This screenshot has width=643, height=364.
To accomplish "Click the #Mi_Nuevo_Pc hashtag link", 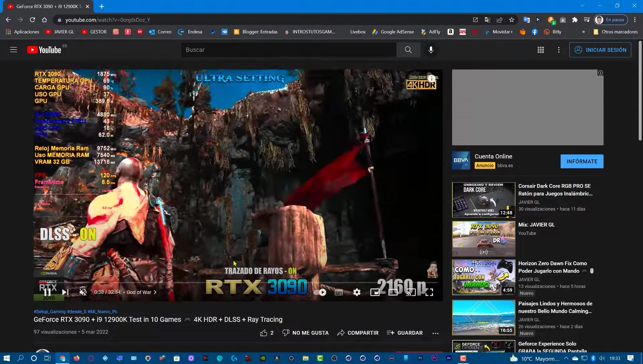I will click(102, 311).
